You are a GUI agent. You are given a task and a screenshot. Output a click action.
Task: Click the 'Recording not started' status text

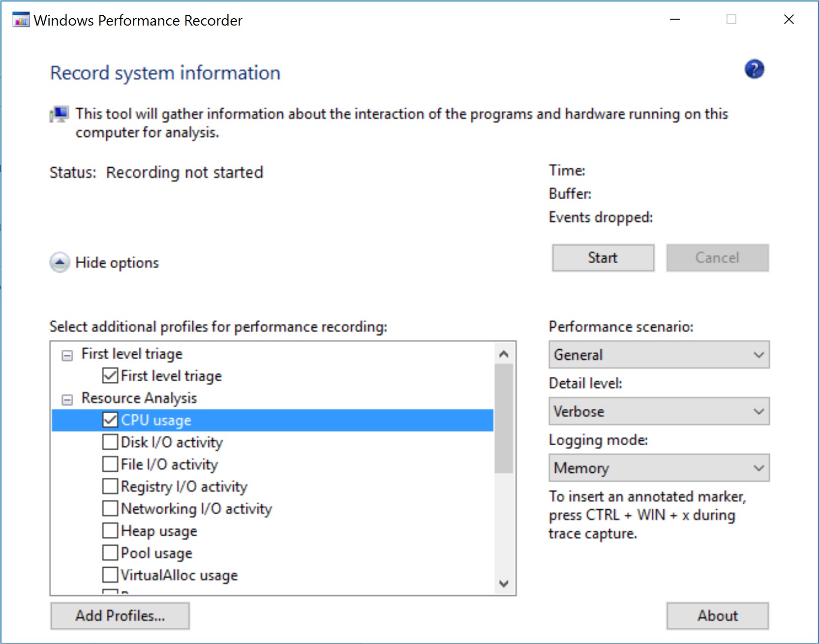coord(184,173)
